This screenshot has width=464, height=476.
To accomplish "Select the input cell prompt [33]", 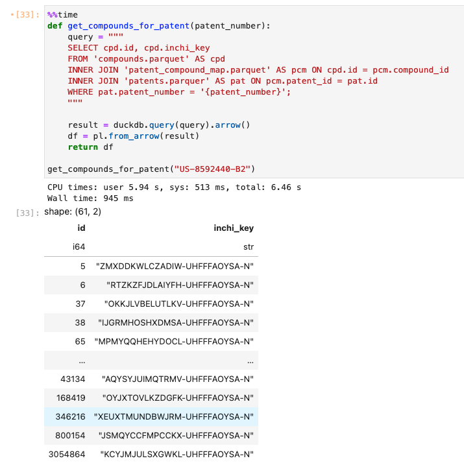I will [x=27, y=14].
